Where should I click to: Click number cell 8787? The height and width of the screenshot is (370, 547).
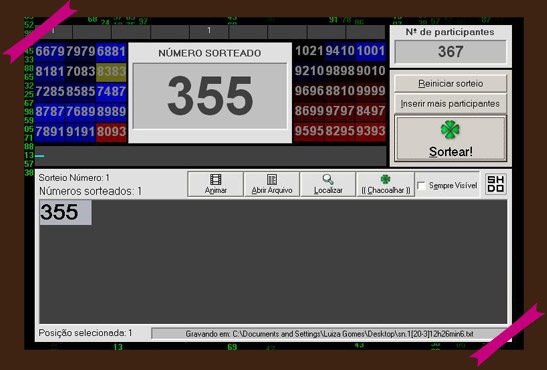[50, 112]
